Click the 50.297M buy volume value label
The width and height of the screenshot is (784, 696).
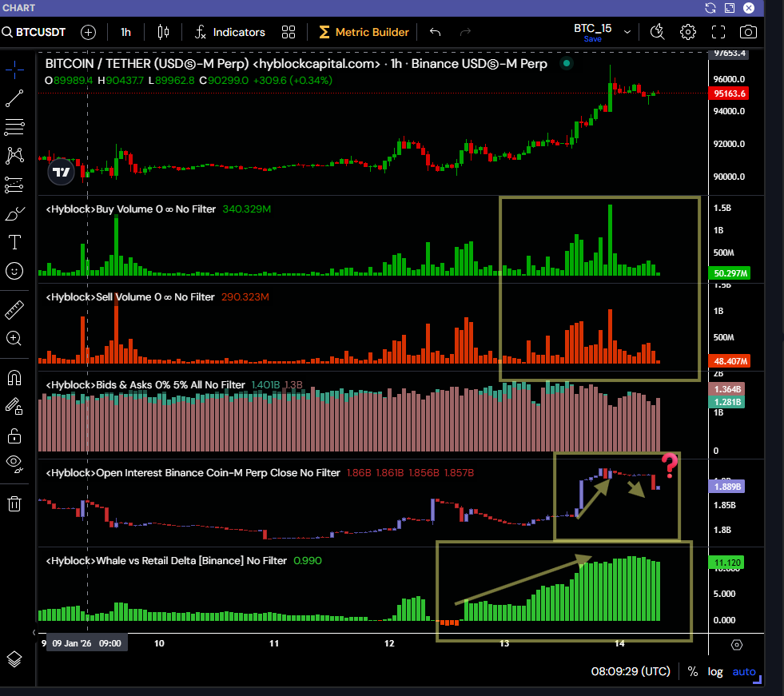[x=729, y=273]
